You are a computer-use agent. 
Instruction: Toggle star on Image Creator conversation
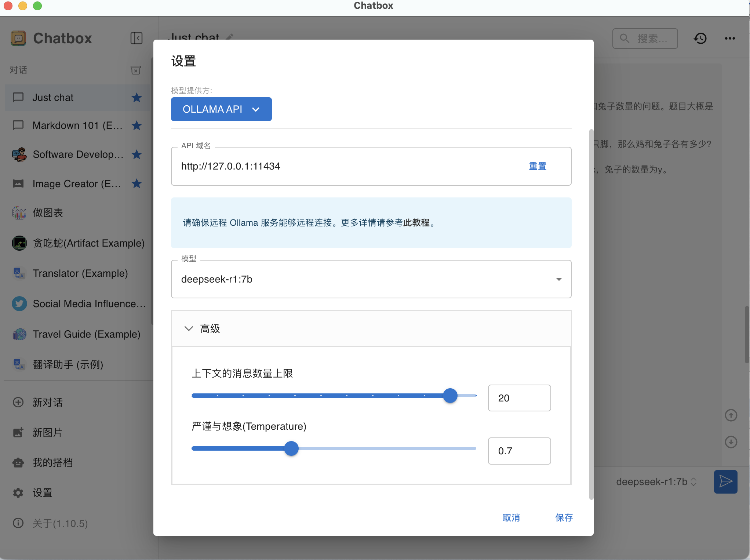pos(136,183)
